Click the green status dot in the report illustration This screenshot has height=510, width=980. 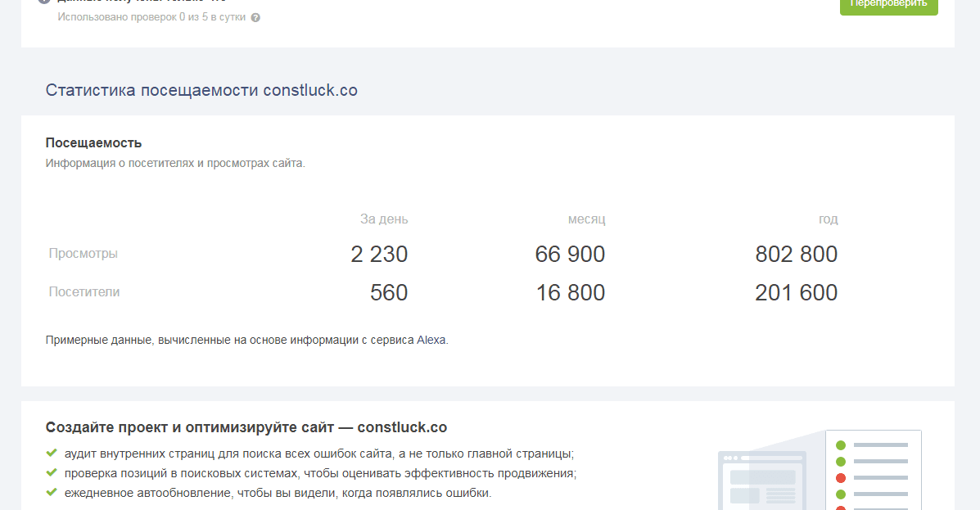(x=841, y=445)
